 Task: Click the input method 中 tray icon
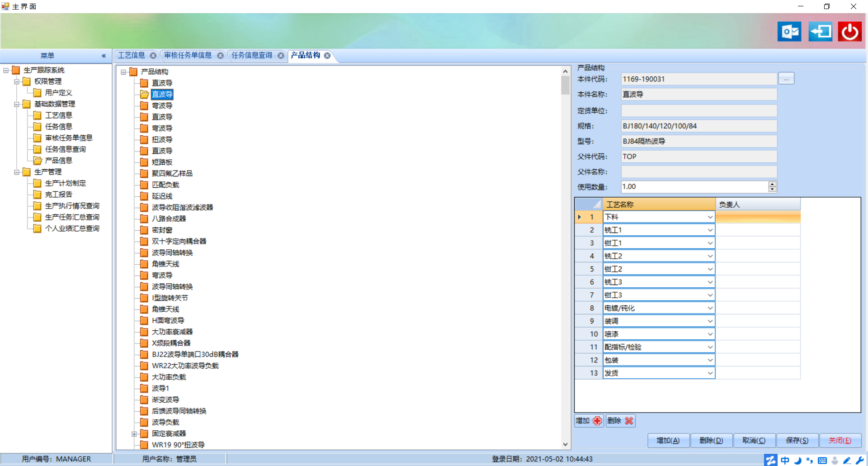[x=785, y=460]
